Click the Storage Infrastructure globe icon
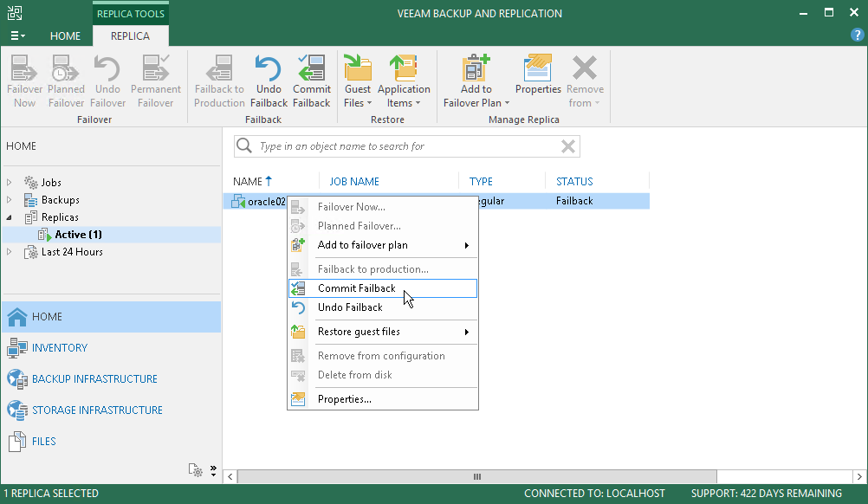Viewport: 868px width, 504px height. (x=17, y=410)
